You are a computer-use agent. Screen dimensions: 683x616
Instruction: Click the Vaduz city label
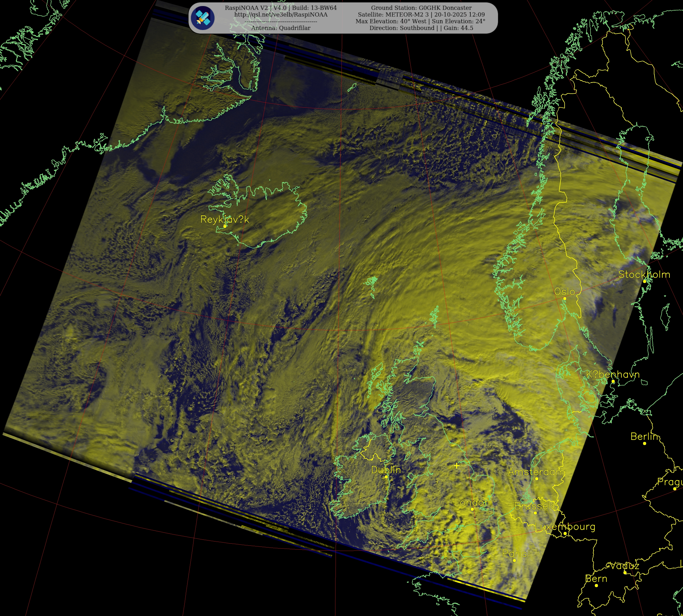click(x=625, y=566)
